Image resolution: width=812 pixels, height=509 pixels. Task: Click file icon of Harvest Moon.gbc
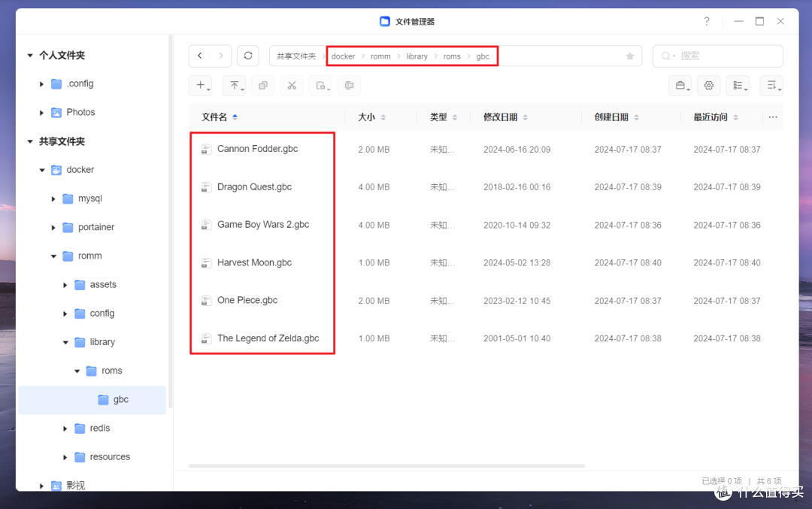206,263
